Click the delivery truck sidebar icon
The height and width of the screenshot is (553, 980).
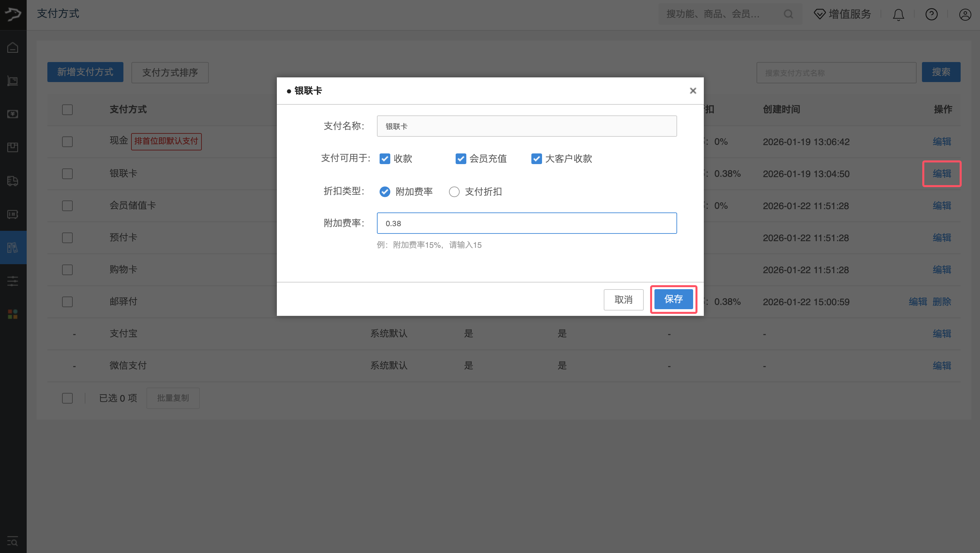point(13,181)
